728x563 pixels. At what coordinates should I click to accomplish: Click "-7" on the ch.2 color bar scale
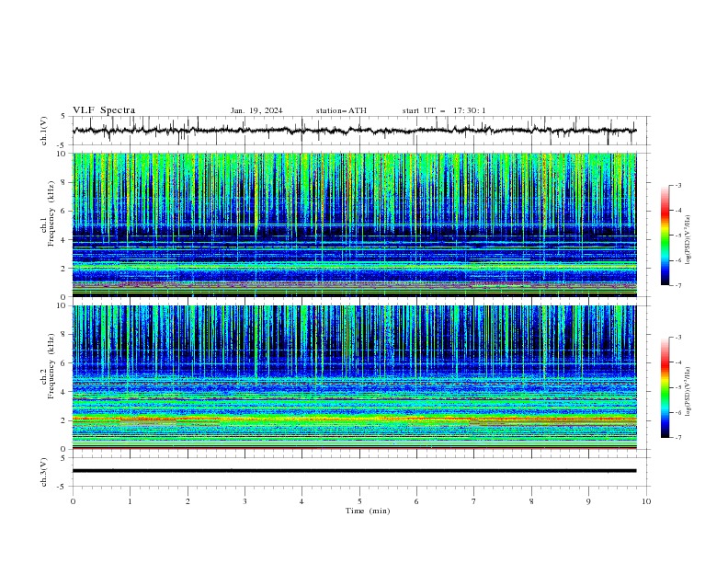click(678, 438)
